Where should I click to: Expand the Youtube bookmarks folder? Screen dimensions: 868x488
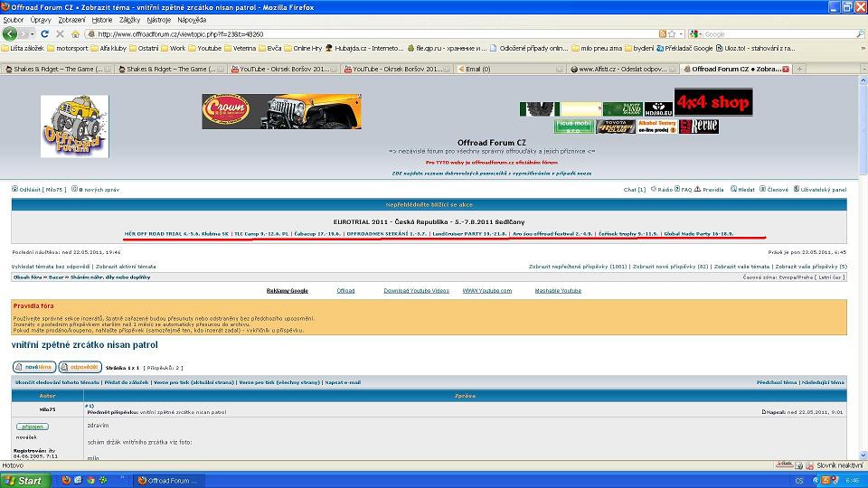pyautogui.click(x=204, y=48)
